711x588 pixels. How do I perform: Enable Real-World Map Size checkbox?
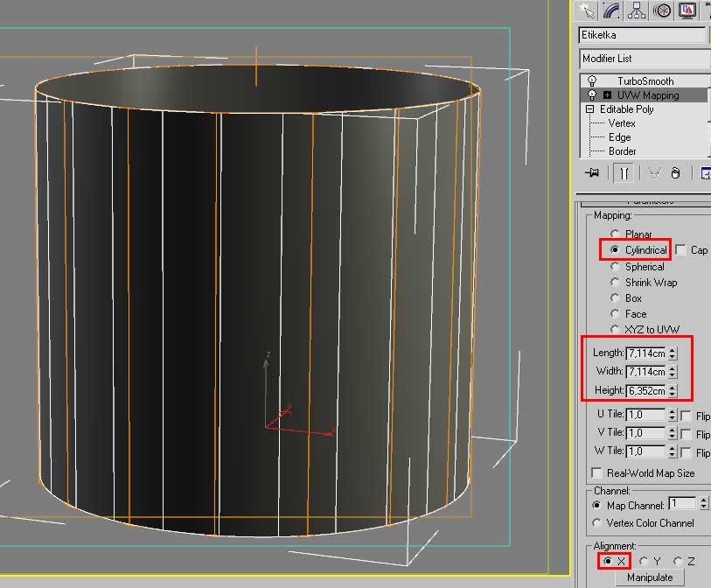[x=597, y=473]
